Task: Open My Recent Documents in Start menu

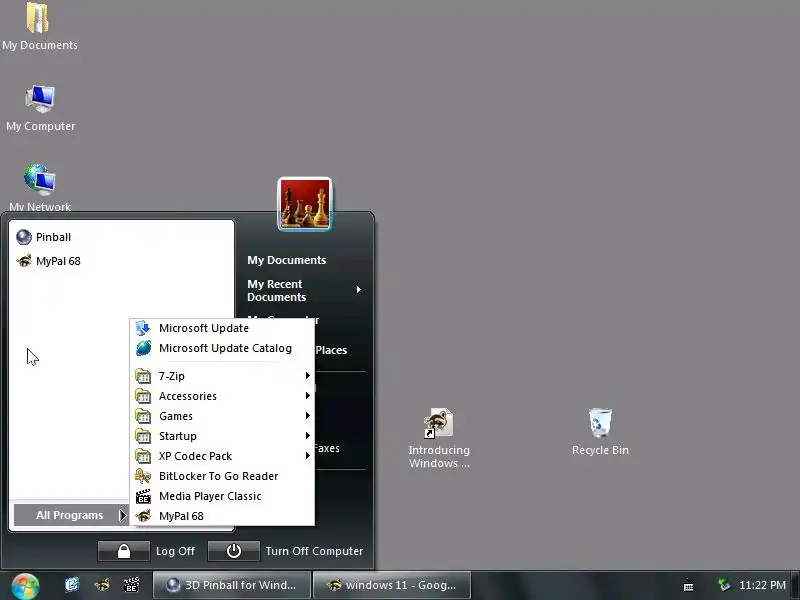Action: (277, 290)
